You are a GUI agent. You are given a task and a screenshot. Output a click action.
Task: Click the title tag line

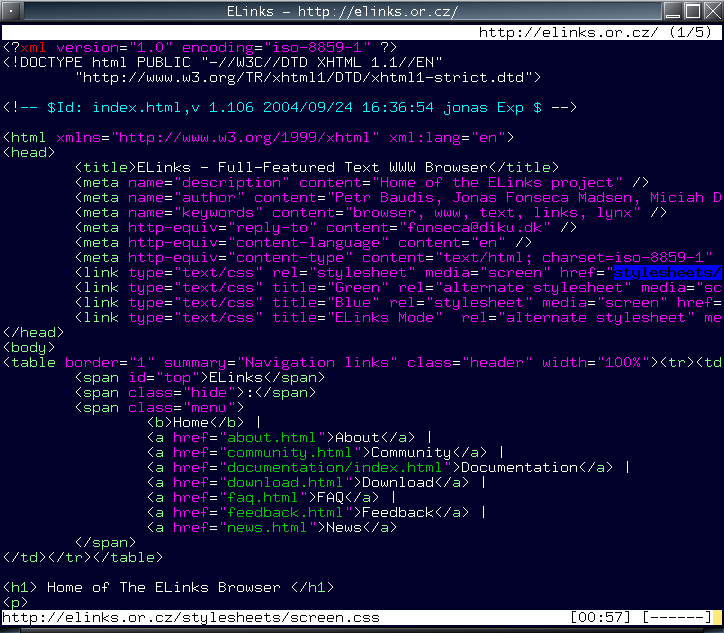[x=317, y=168]
